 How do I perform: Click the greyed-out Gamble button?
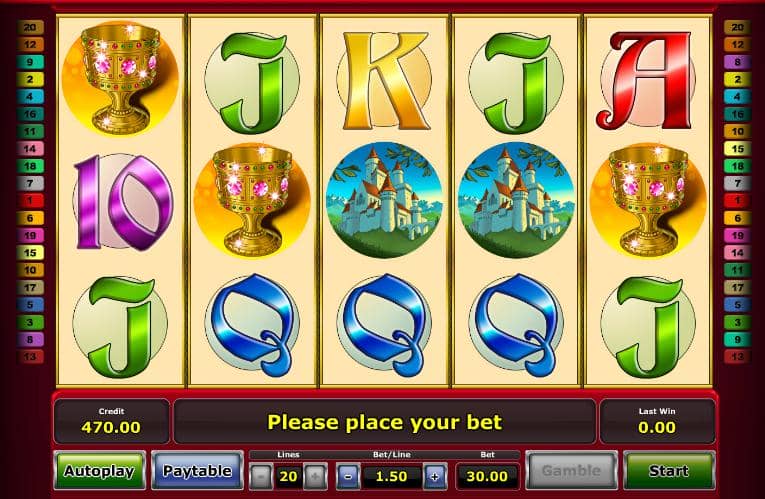[571, 470]
